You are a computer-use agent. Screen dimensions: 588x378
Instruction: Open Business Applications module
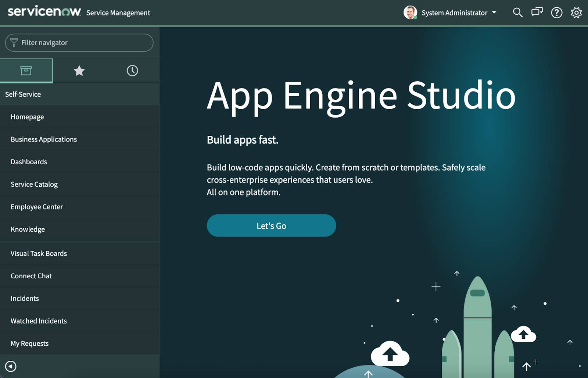pos(79,139)
